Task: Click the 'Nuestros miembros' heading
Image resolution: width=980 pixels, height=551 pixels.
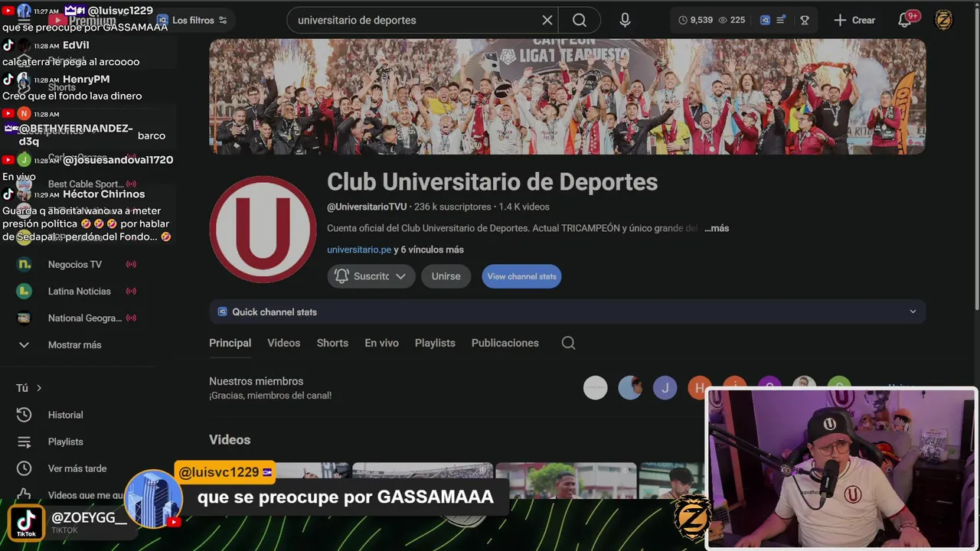Action: [256, 381]
